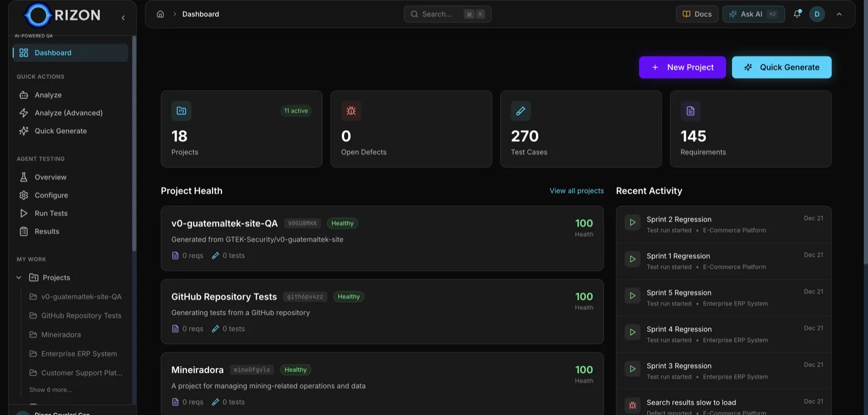Click play icon for Sprint 4 Regression

point(633,332)
